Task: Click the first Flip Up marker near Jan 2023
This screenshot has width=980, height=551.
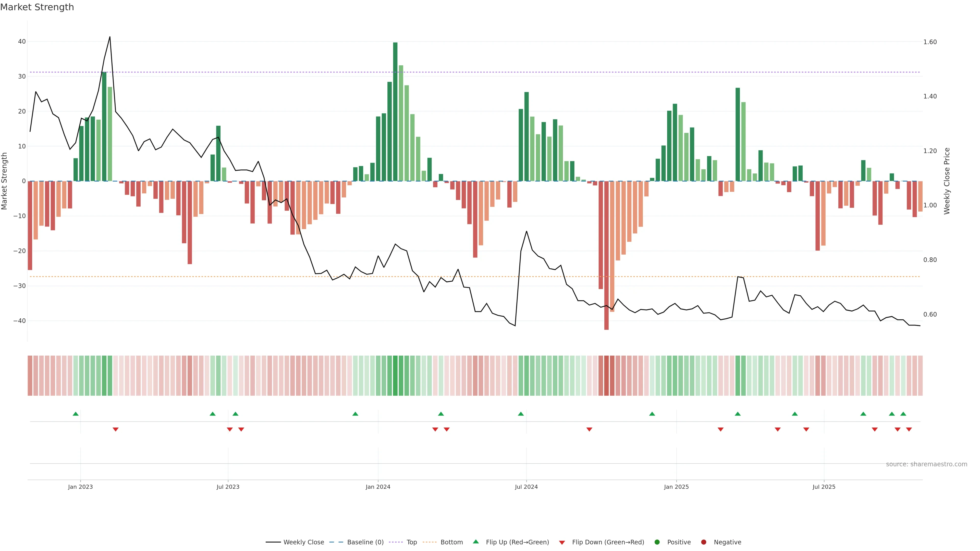Action: (x=76, y=414)
